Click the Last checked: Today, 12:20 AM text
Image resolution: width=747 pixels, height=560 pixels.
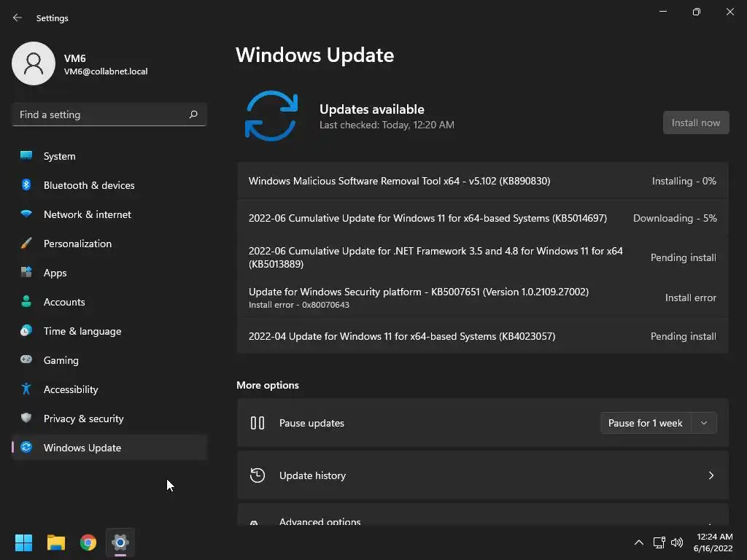click(x=387, y=125)
